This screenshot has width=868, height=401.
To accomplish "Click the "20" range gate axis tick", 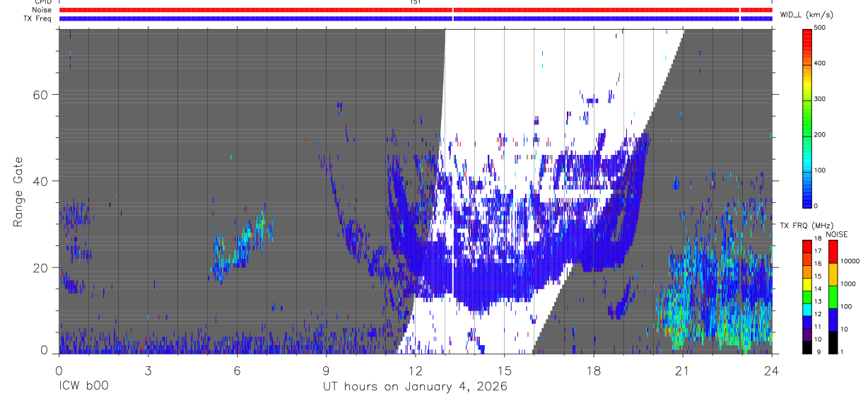I will click(x=41, y=267).
